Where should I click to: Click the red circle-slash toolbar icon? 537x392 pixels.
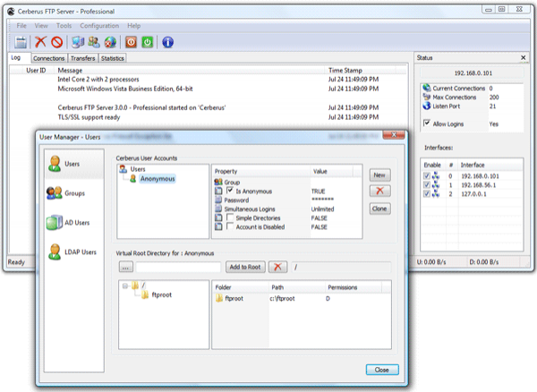coord(56,42)
